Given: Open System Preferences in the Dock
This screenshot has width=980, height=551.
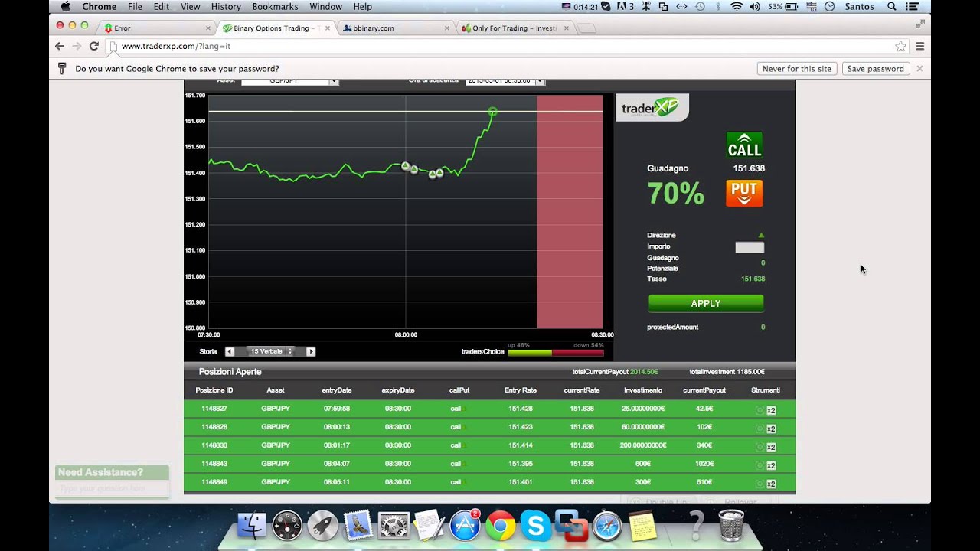Looking at the screenshot, I should pos(394,526).
